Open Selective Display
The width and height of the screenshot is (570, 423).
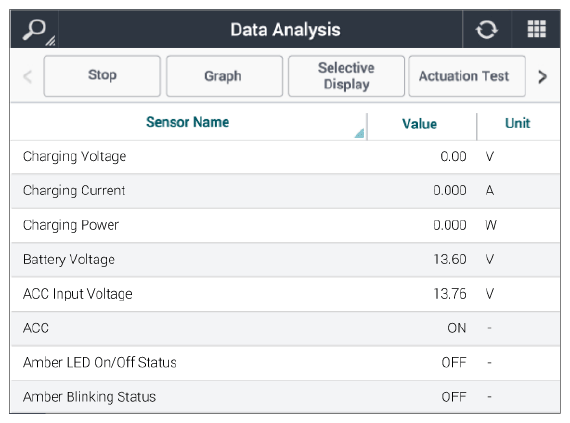click(x=346, y=76)
